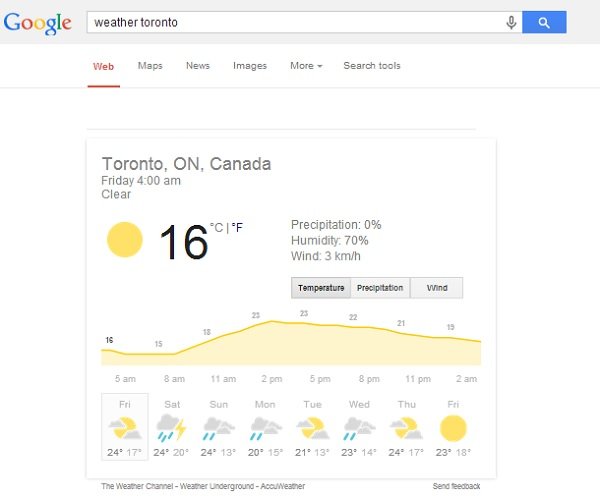Switch the chart to Wind view
Screen dimensions: 600x498
click(x=437, y=288)
